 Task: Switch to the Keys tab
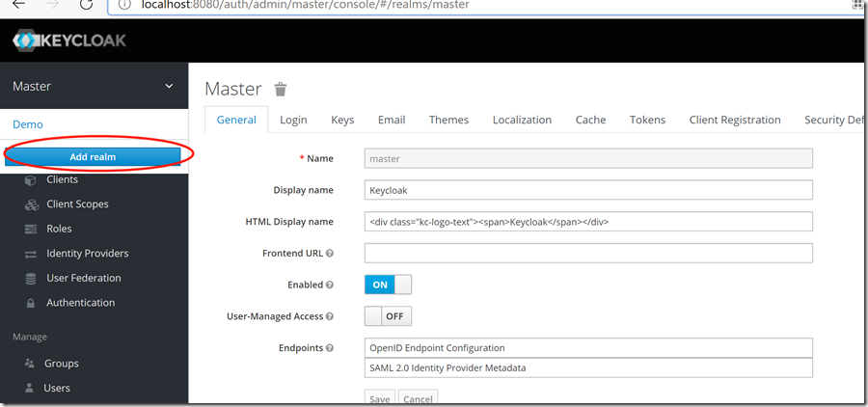pyautogui.click(x=342, y=120)
